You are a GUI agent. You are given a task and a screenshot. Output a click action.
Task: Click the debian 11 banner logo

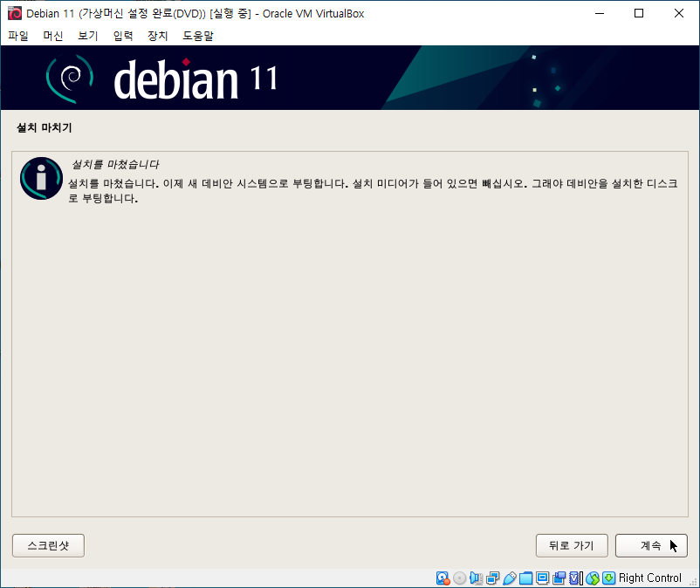pos(161,79)
